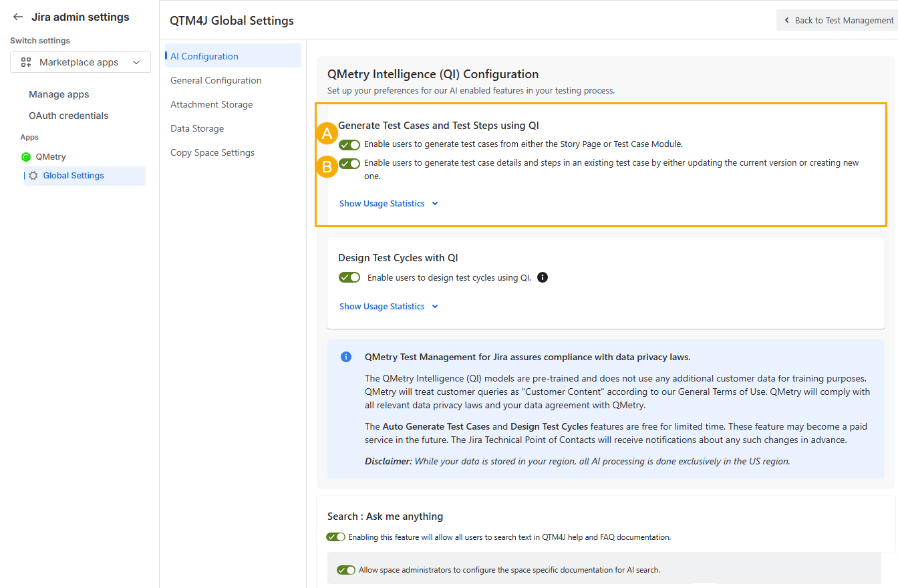Disable generating test cases from Story Page
Screen dimensions: 898x588
pos(349,144)
